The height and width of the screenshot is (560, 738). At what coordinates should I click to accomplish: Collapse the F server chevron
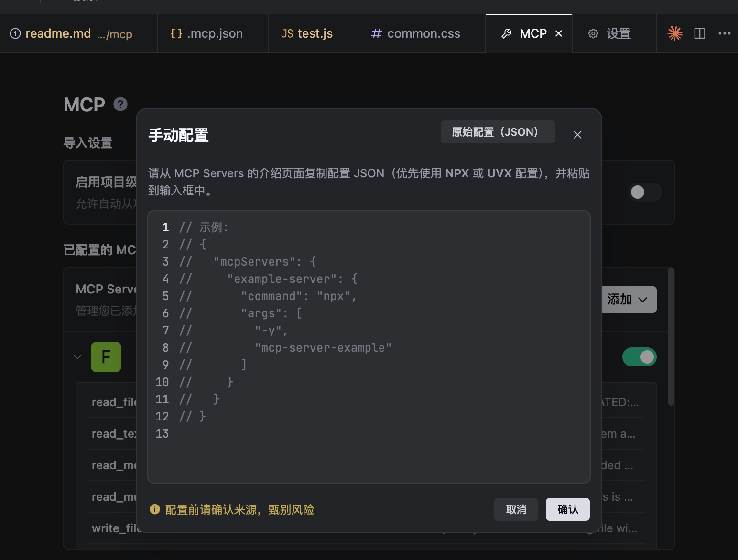click(77, 357)
